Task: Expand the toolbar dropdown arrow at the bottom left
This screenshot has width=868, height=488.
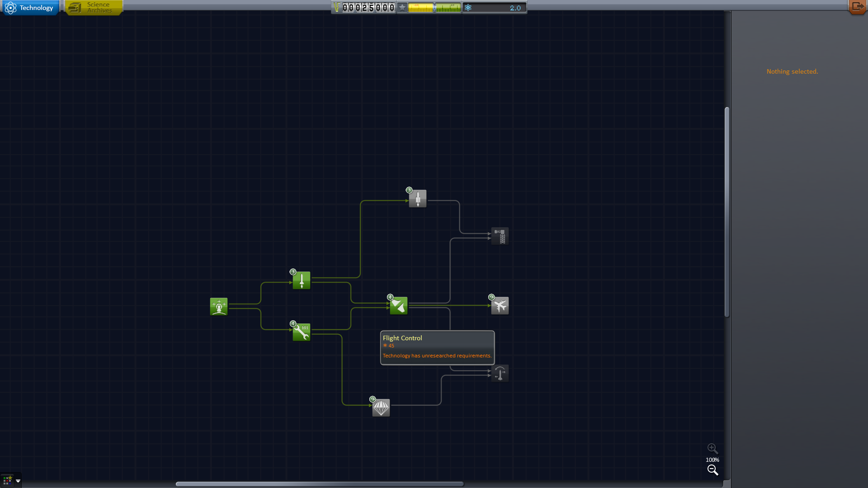Action: [x=18, y=481]
